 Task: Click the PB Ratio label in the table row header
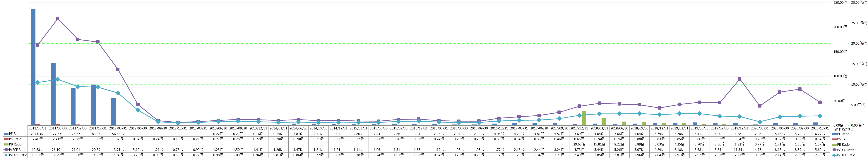tap(16, 145)
